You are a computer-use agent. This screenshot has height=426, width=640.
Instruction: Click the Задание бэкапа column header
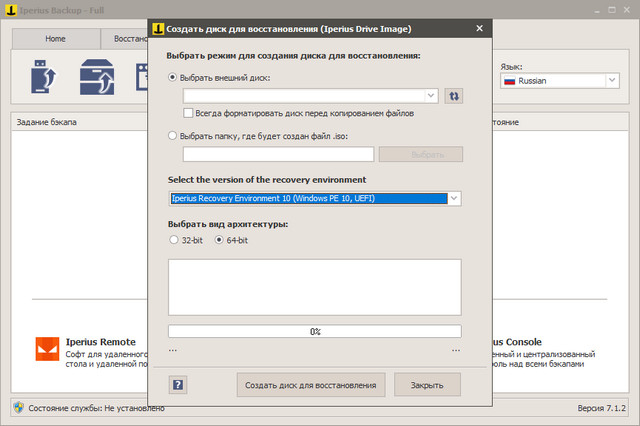(x=47, y=122)
